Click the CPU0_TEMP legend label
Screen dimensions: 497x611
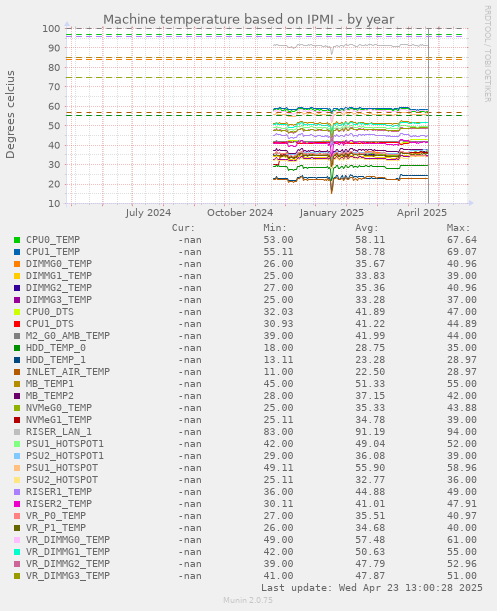(x=53, y=240)
